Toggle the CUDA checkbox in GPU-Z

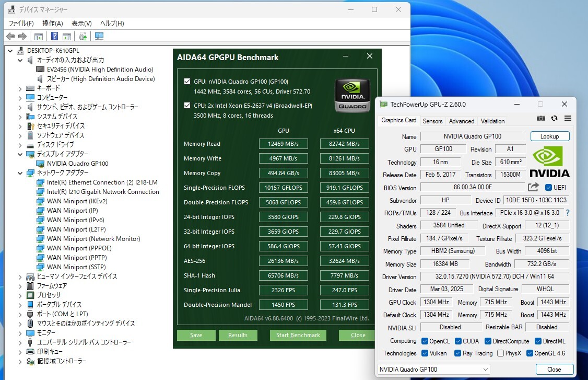coord(458,341)
